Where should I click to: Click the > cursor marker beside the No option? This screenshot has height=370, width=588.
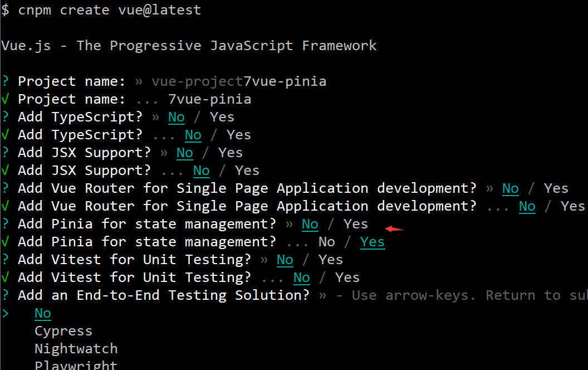point(5,313)
